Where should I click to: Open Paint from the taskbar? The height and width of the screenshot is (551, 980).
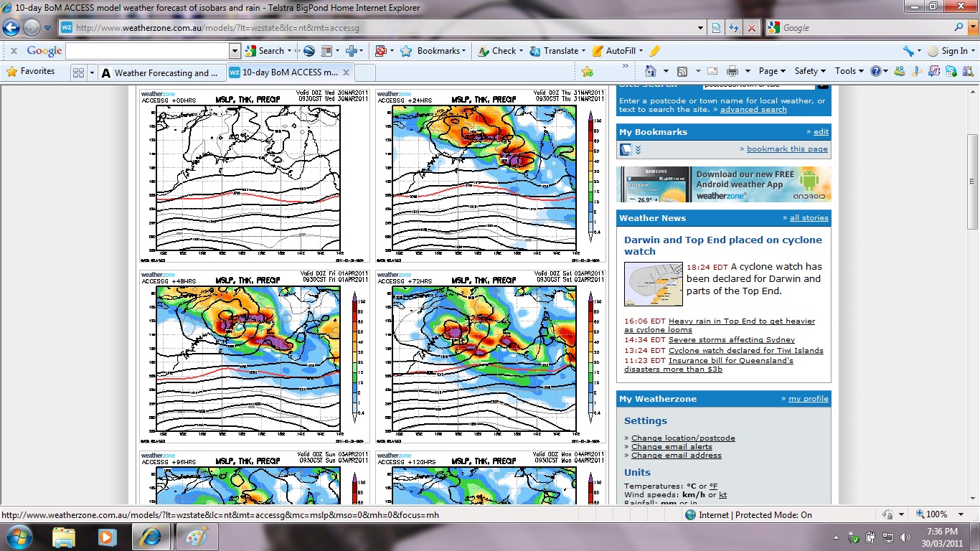[x=197, y=537]
